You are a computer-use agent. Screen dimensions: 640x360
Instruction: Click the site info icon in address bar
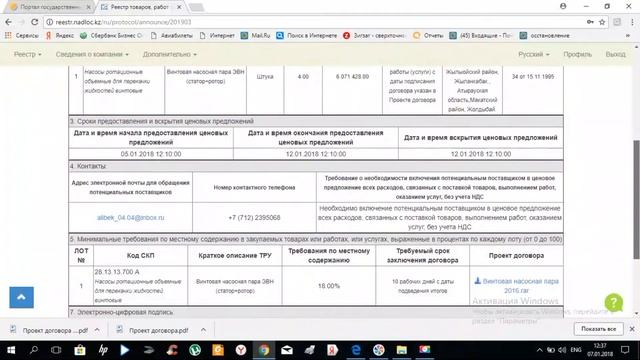coord(49,22)
